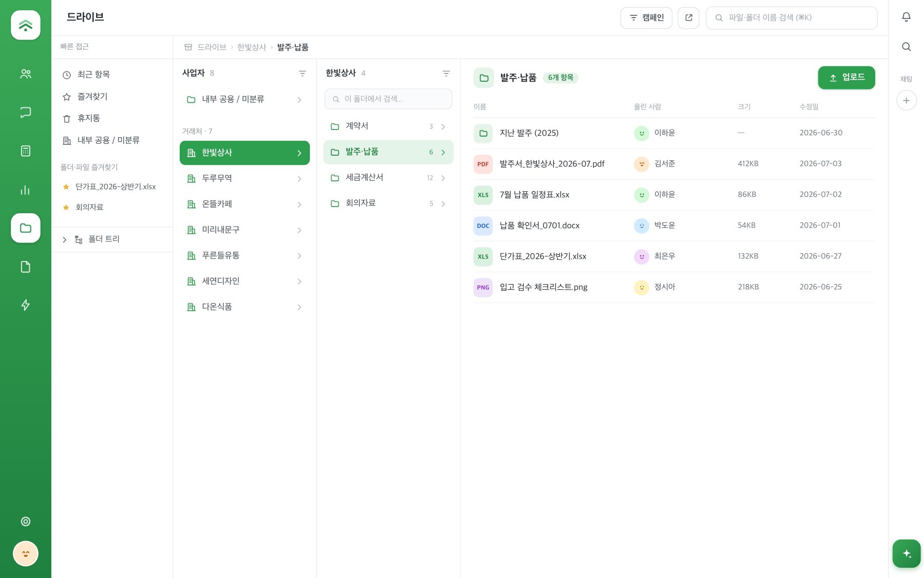This screenshot has height=578, width=924.
Task: Click the app logo at top left
Action: point(25,25)
